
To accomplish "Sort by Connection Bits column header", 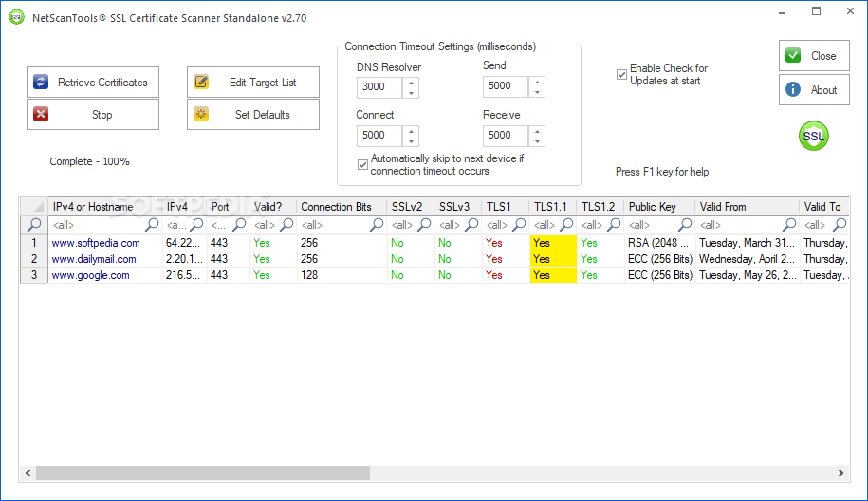I will click(x=342, y=207).
